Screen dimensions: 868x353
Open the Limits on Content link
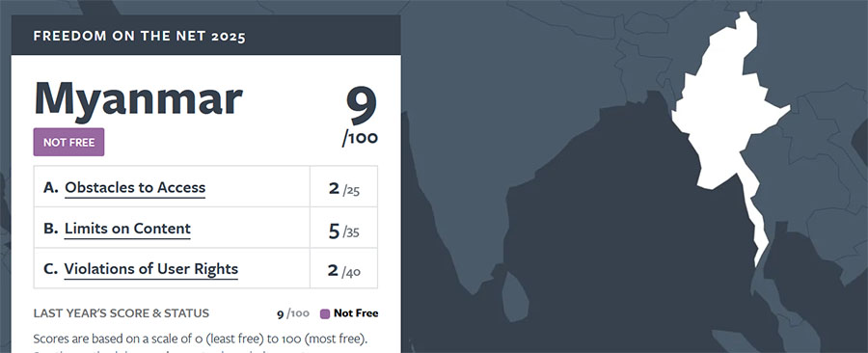(x=127, y=229)
